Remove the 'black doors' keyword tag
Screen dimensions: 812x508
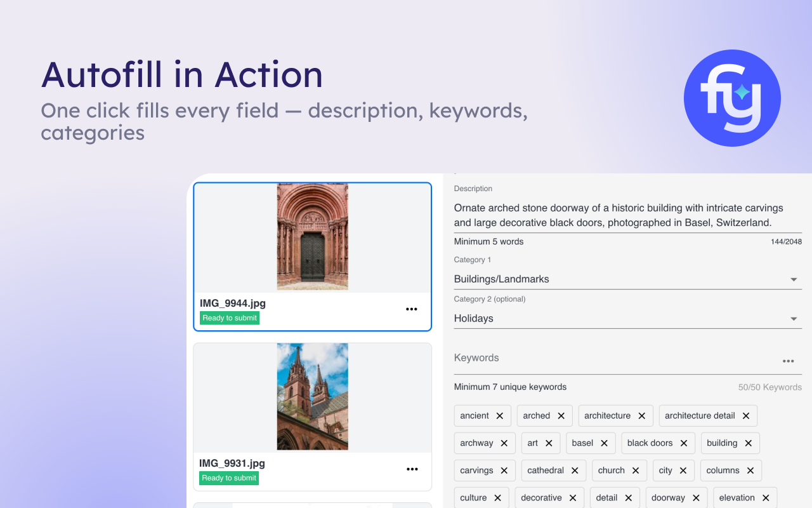(684, 443)
